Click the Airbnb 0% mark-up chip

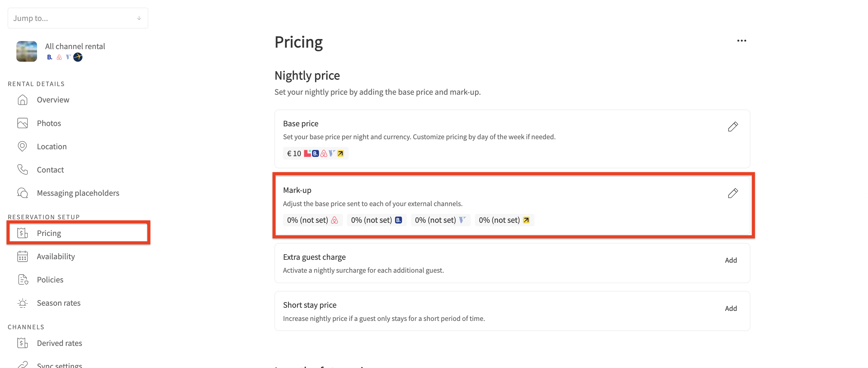click(312, 220)
